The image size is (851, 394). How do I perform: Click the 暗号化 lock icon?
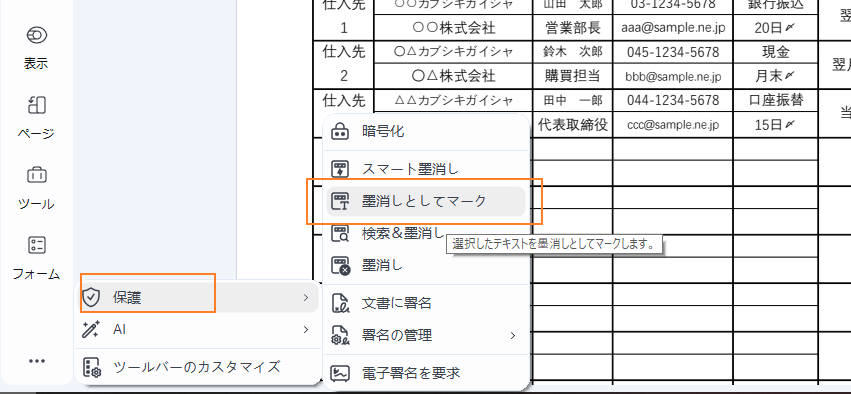click(x=340, y=131)
